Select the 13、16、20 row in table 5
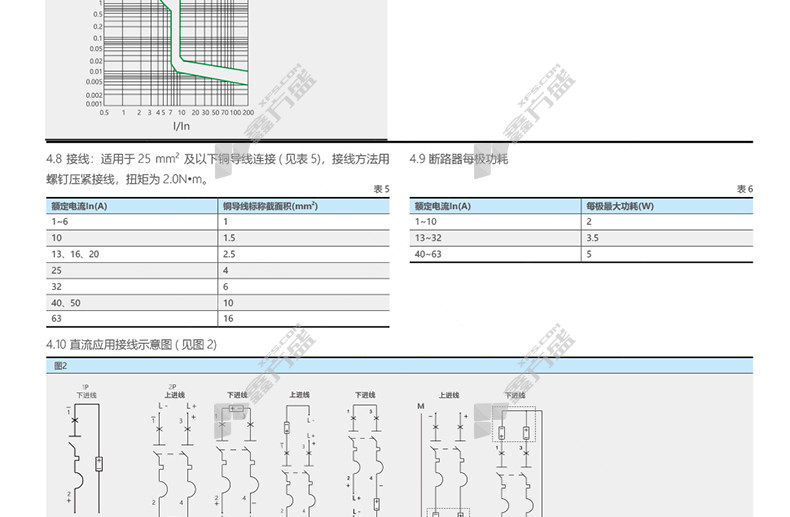This screenshot has height=517, width=790. [x=216, y=254]
